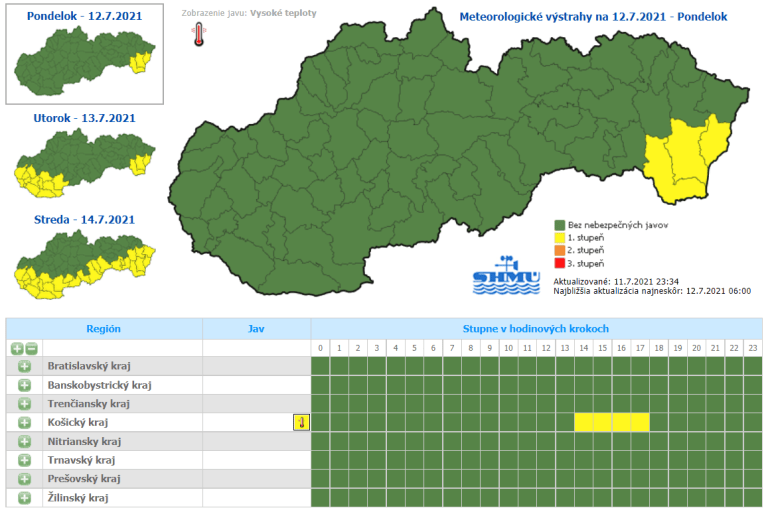
Task: Click the yellow 1. stupeň legend swatch
Action: 559,238
